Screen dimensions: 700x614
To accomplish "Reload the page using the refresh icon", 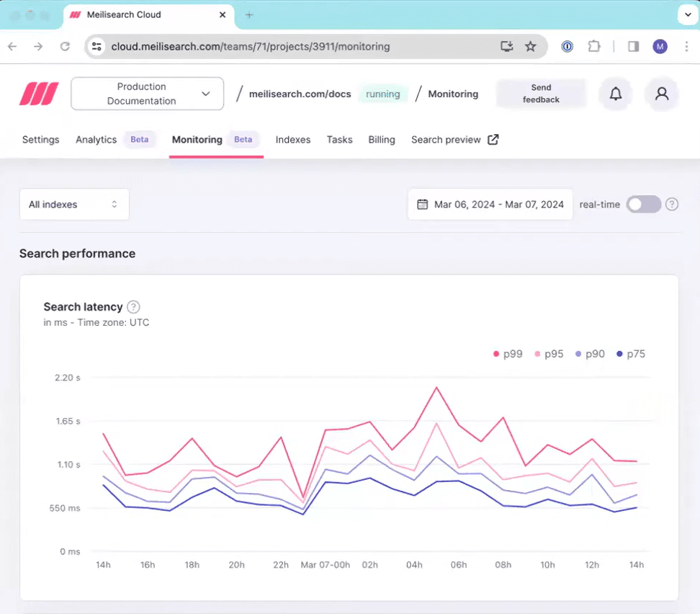I will pyautogui.click(x=65, y=47).
